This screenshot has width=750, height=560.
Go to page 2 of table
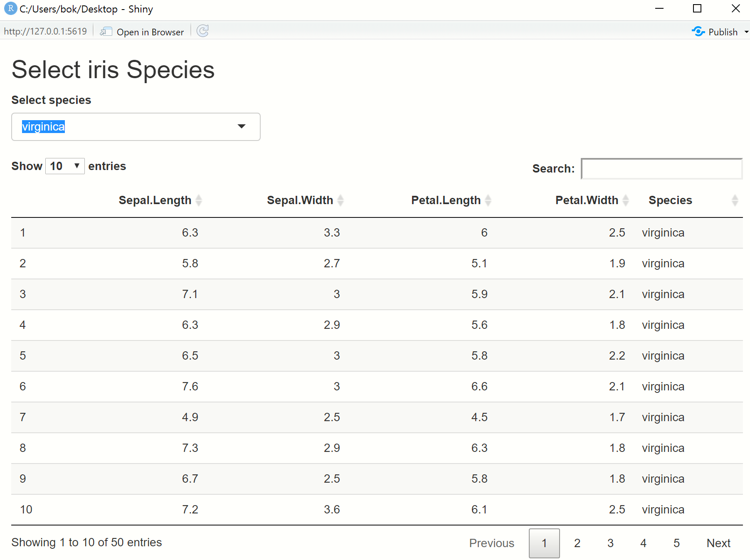click(x=577, y=543)
